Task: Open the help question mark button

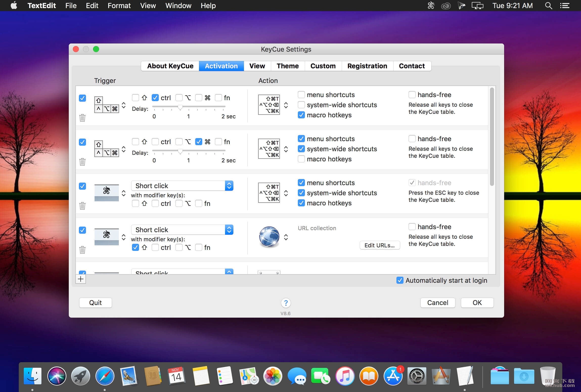Action: coord(286,303)
